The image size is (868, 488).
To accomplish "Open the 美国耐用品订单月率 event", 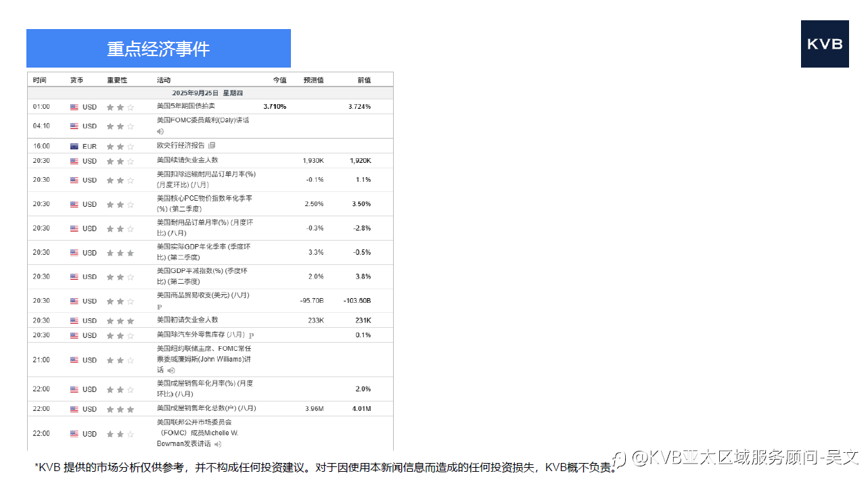I will [205, 228].
